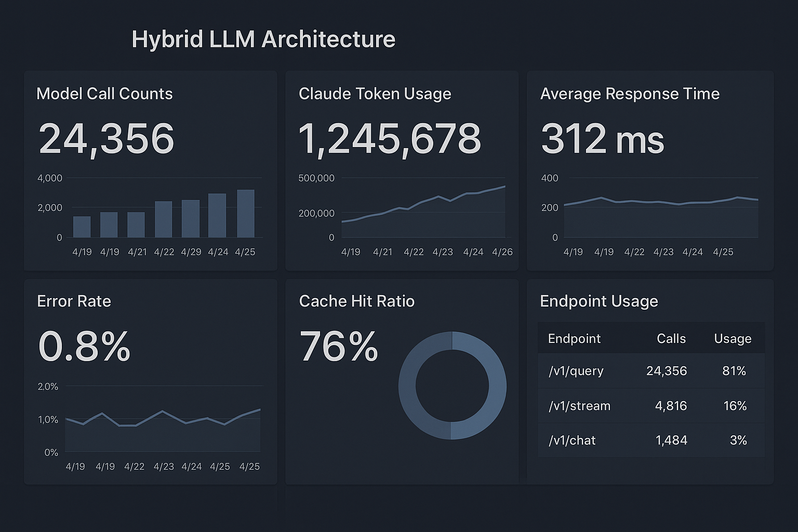Open the /v1/stream endpoint row
The image size is (798, 532).
coord(579,406)
